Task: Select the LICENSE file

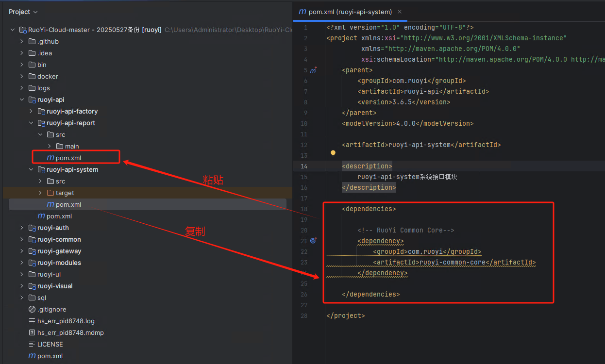Action: [x=50, y=344]
